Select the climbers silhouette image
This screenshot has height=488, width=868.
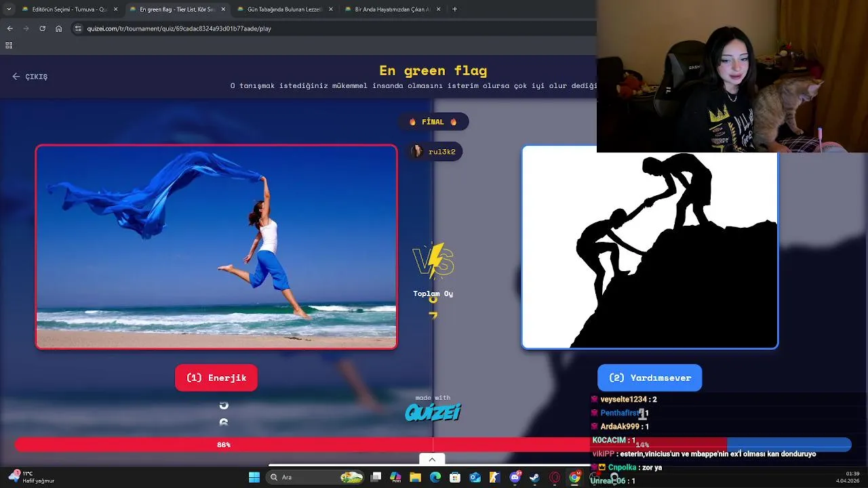(x=650, y=247)
